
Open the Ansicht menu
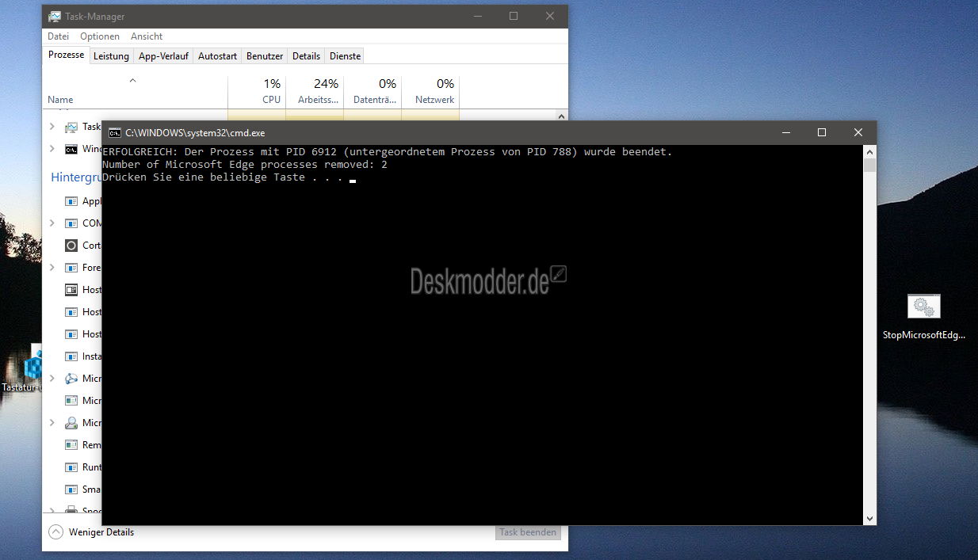coord(147,36)
